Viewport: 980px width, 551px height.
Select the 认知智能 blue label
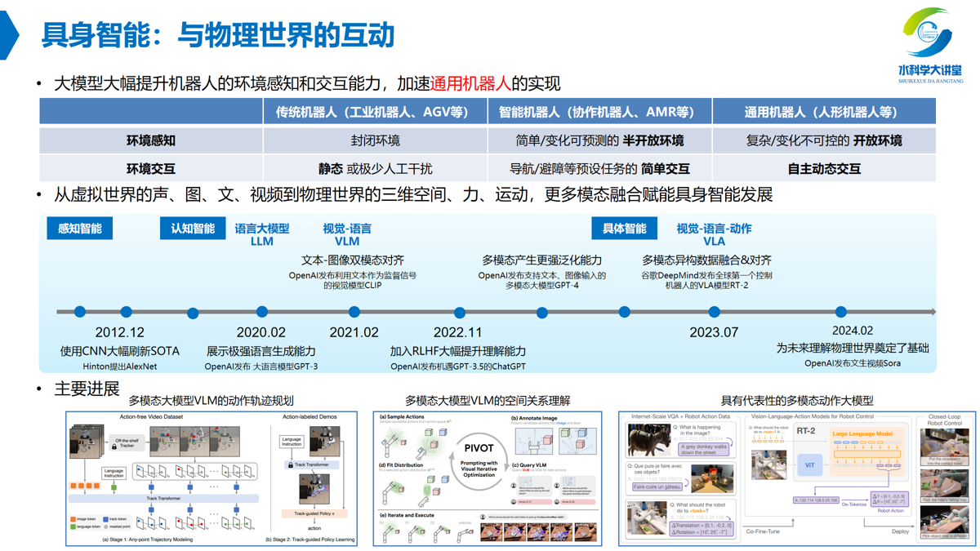click(193, 229)
